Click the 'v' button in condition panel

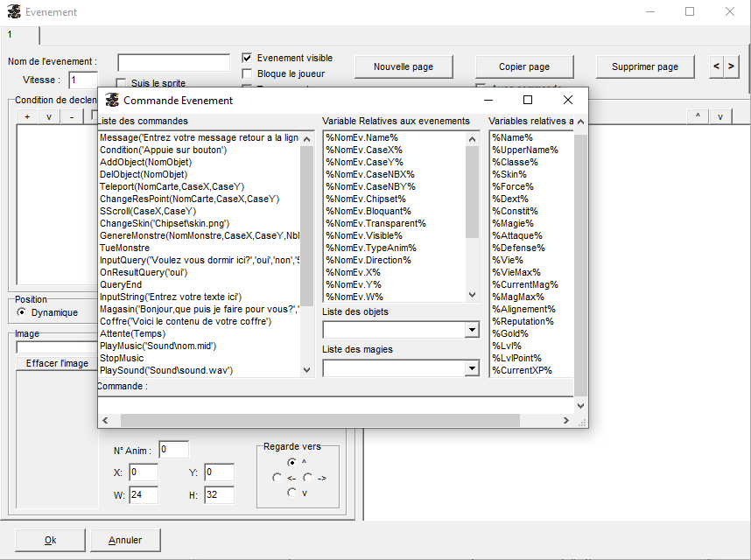click(49, 117)
